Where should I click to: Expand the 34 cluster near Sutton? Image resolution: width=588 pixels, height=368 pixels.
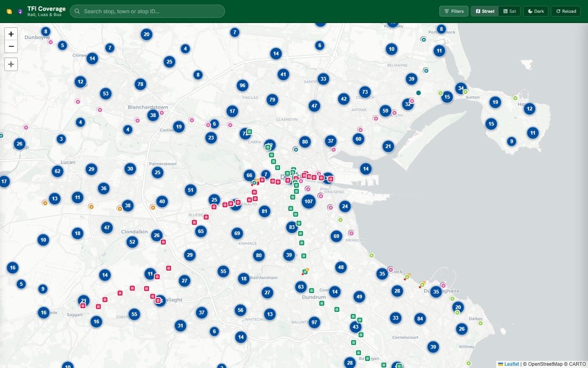[x=460, y=89]
